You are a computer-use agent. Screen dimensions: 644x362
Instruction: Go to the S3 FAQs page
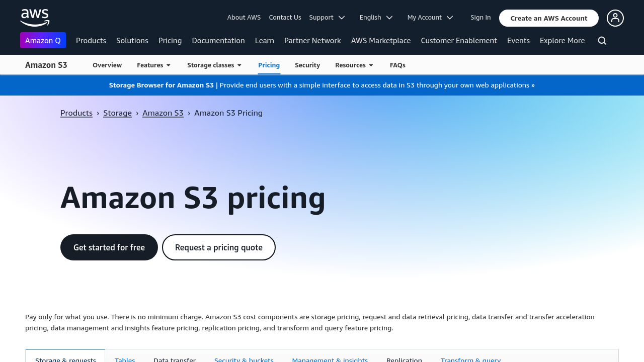coord(397,65)
